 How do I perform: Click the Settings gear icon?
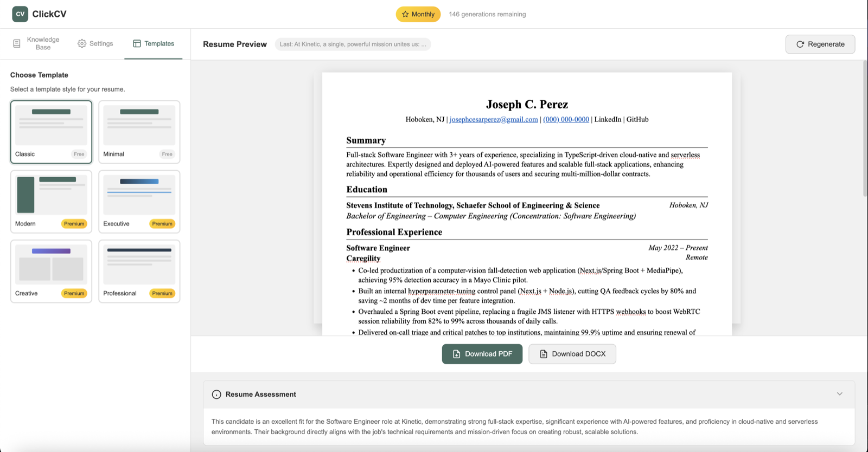[x=82, y=43]
